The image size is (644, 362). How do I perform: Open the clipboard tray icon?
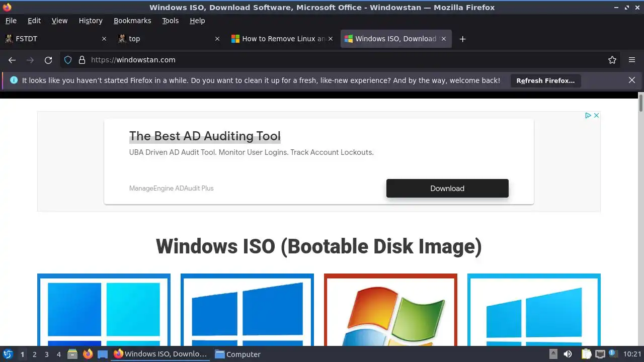586,354
